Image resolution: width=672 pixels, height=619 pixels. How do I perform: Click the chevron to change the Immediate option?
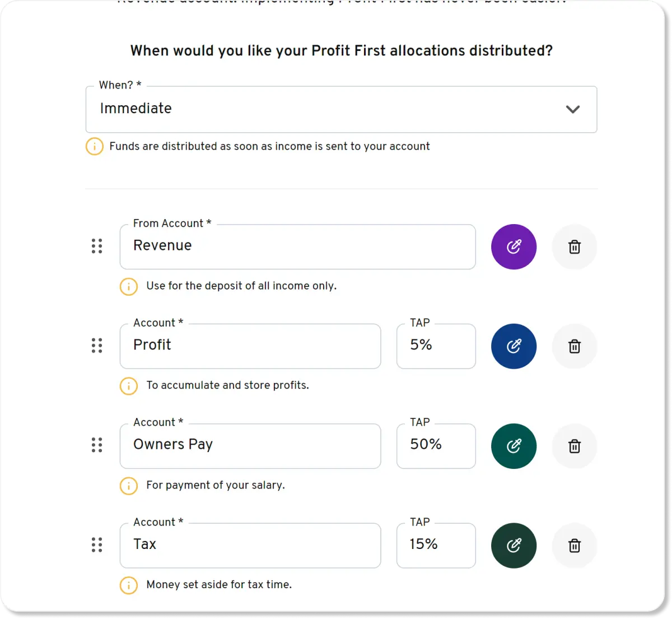click(573, 109)
